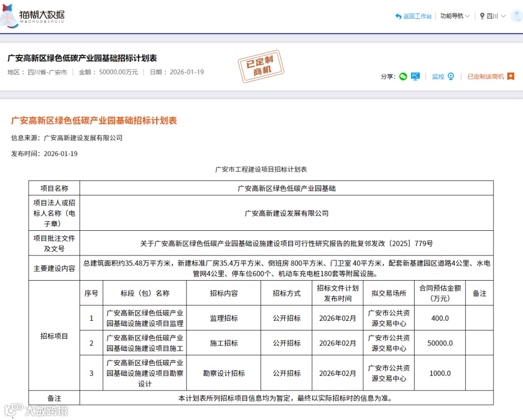Open the 四川 region dropdown
Viewport: 523px width, 420px height.
496,16
